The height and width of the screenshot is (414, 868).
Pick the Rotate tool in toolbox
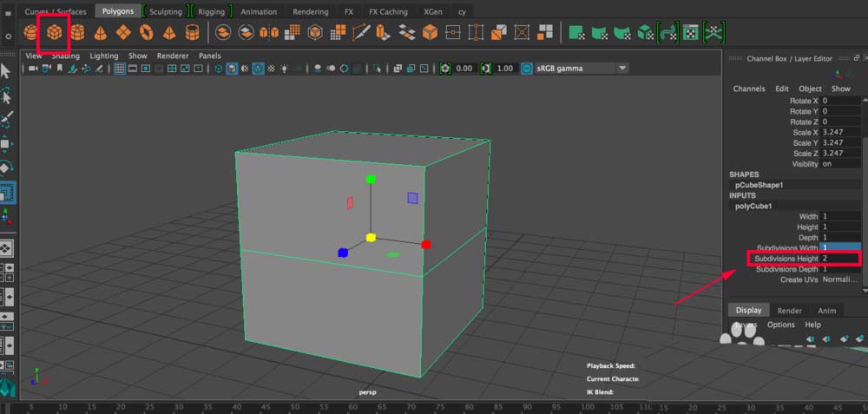pos(6,168)
